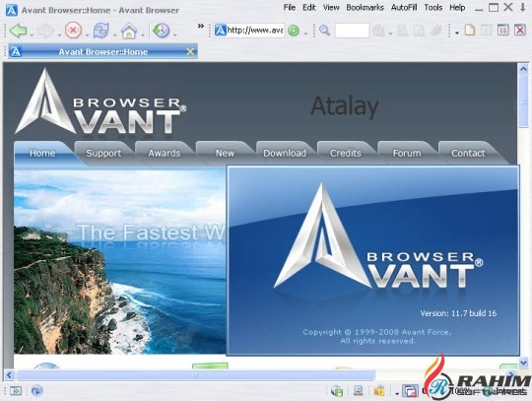Viewport: 532px width, 401px height.
Task: Click the Avant app icon in title bar
Action: pyautogui.click(x=12, y=10)
